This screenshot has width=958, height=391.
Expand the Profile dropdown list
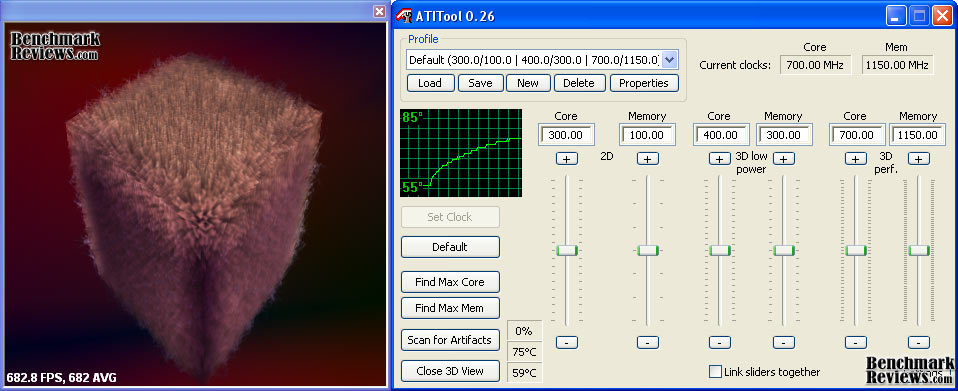[x=670, y=60]
